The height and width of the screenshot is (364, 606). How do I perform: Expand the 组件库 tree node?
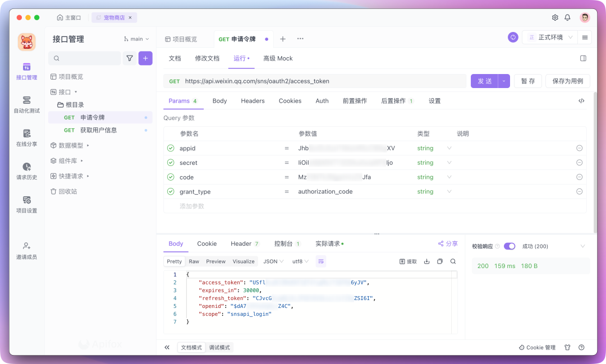[82, 161]
